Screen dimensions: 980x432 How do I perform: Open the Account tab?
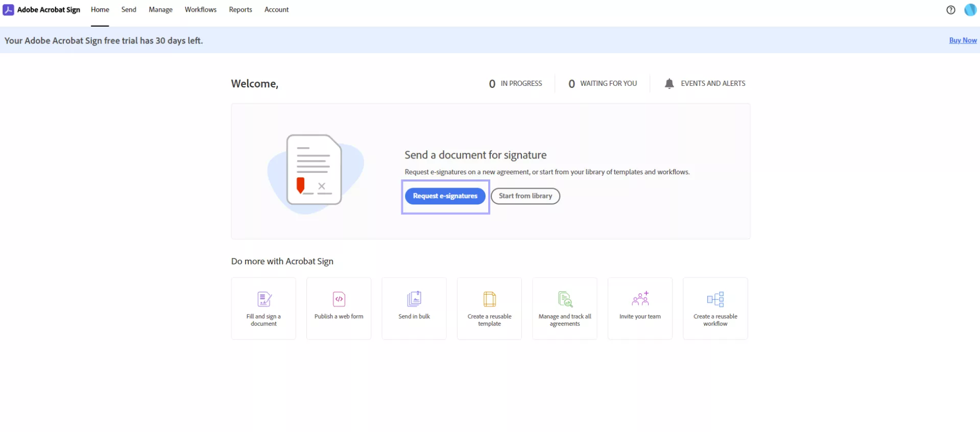276,10
